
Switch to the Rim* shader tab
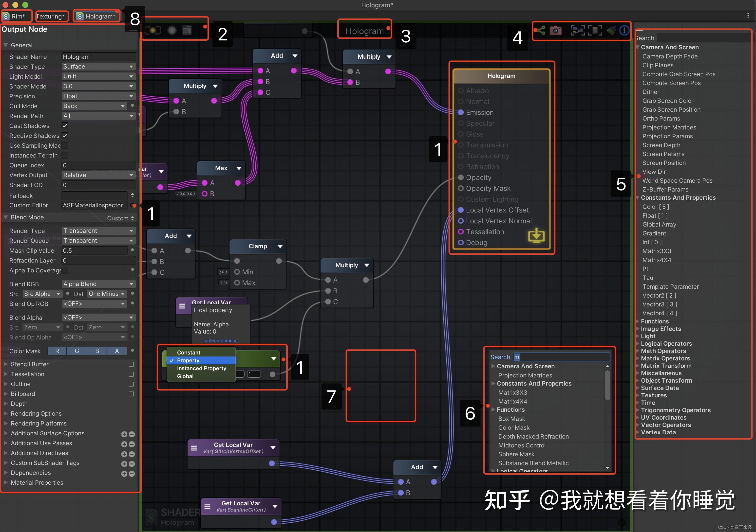click(x=17, y=16)
